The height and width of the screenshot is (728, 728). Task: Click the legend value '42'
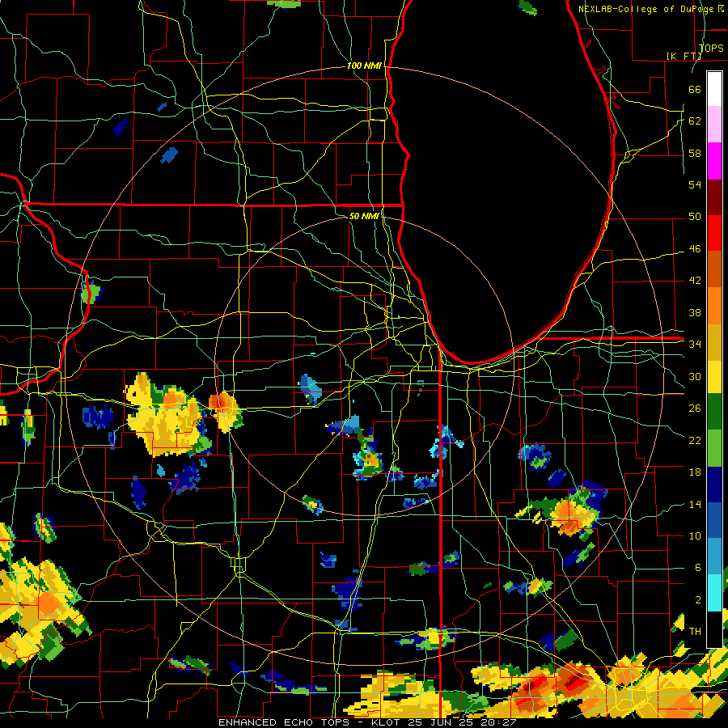695,281
